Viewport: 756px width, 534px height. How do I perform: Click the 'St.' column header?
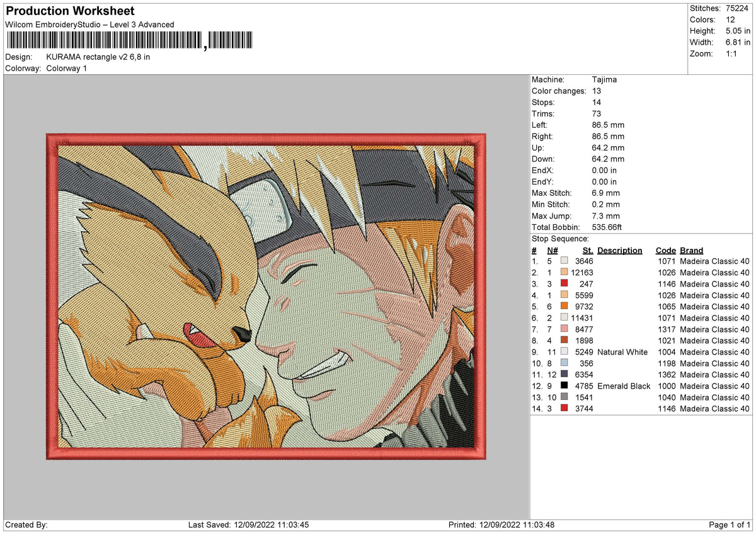click(x=588, y=250)
